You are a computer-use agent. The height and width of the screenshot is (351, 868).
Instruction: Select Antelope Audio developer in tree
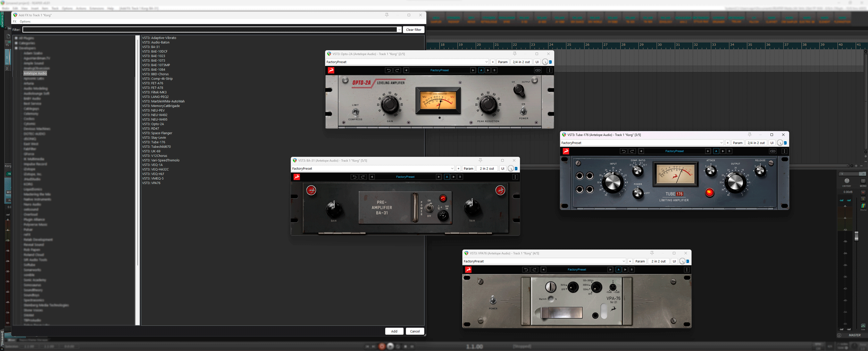[35, 74]
